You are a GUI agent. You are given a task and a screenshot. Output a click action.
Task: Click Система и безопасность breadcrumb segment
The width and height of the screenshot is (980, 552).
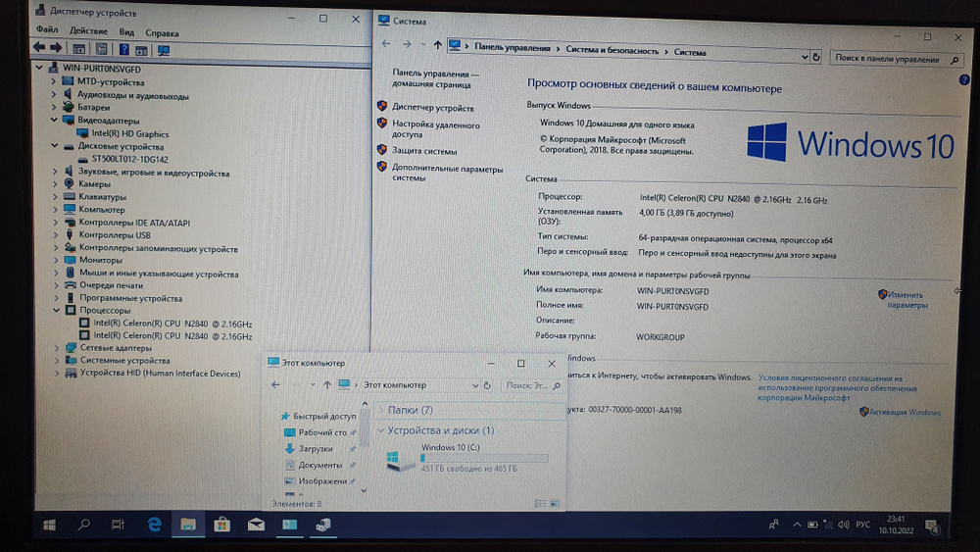click(612, 51)
